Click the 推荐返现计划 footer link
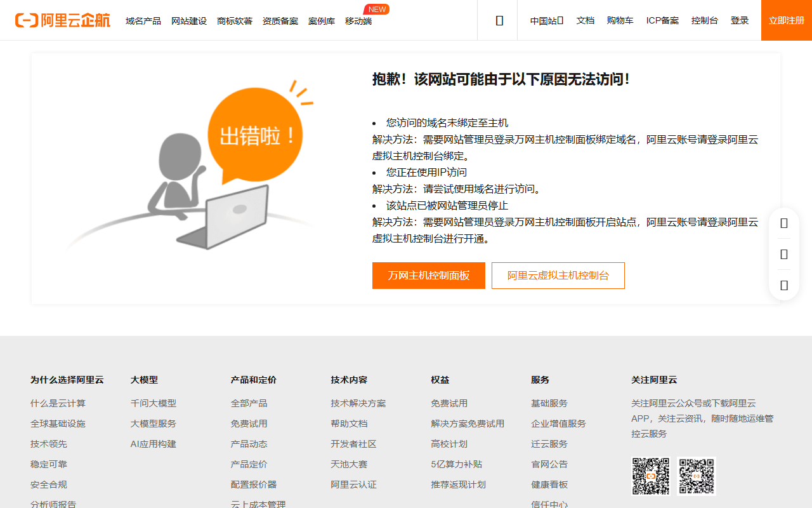 click(x=459, y=485)
